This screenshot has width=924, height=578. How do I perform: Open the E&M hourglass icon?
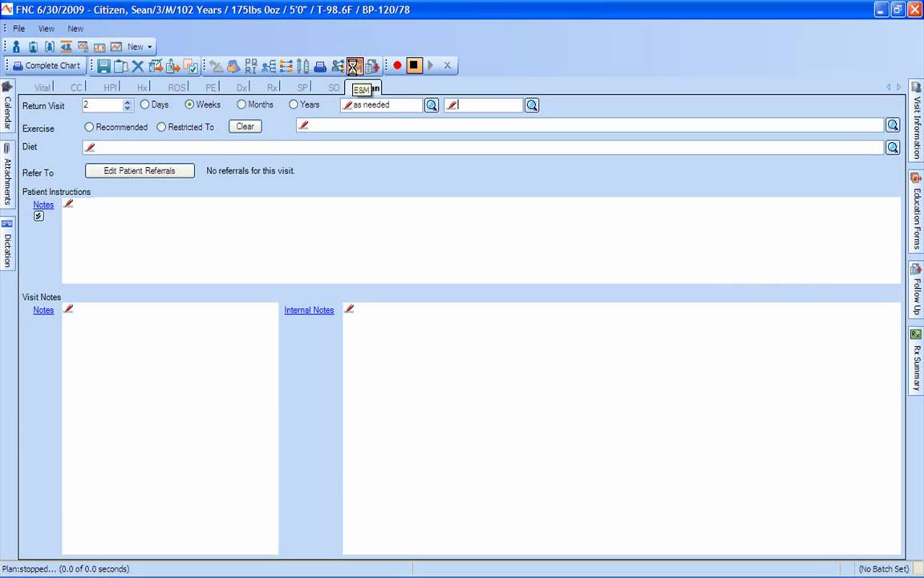(x=355, y=66)
